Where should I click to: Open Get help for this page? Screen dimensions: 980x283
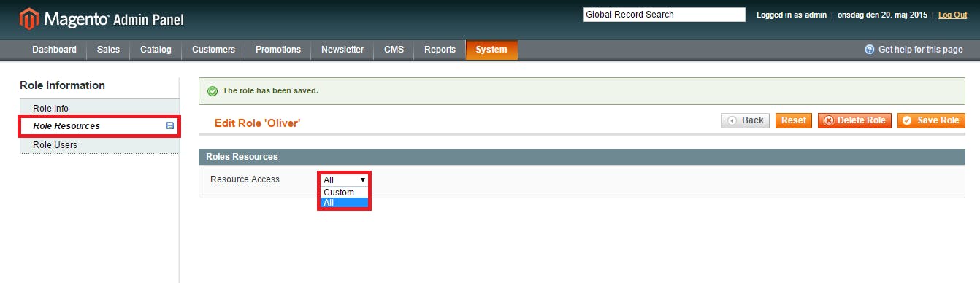(x=920, y=50)
